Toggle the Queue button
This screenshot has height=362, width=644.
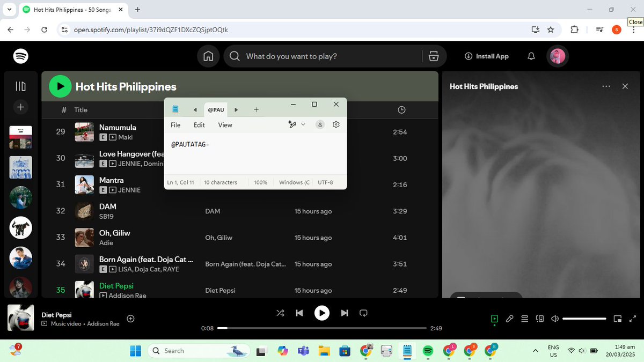tap(525, 319)
